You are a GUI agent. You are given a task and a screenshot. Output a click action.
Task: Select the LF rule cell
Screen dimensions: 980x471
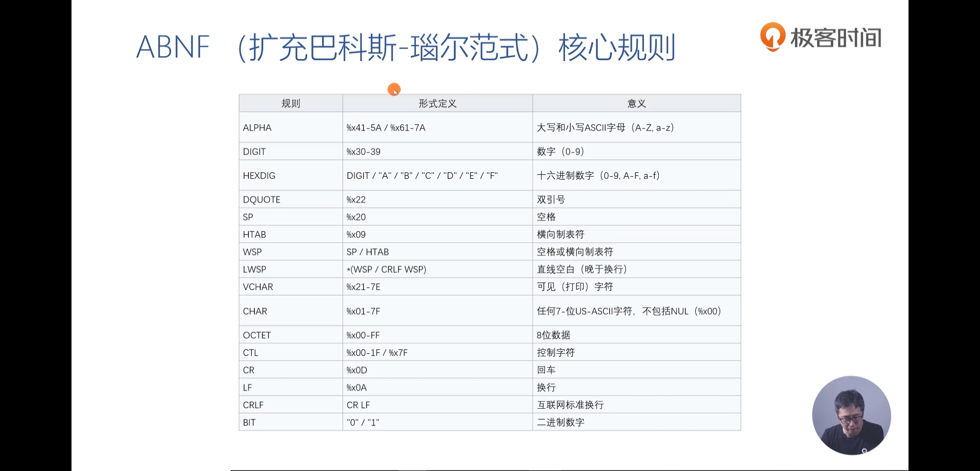coord(291,387)
